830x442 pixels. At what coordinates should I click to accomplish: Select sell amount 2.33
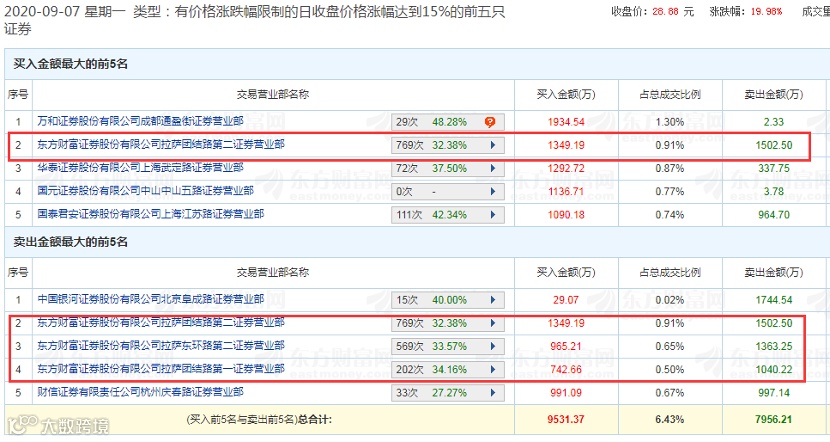774,122
